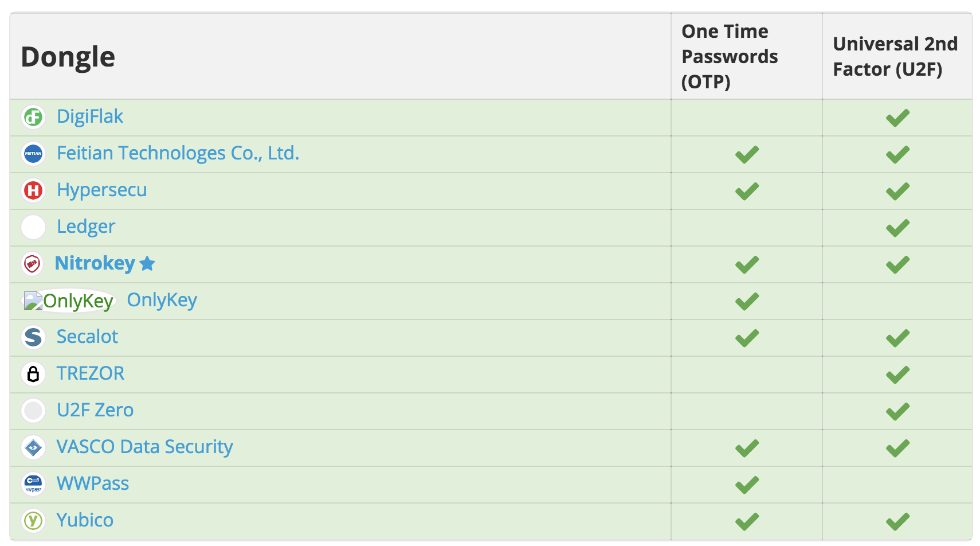The height and width of the screenshot is (546, 980).
Task: Click the Nitrokey shield icon
Action: pos(33,264)
